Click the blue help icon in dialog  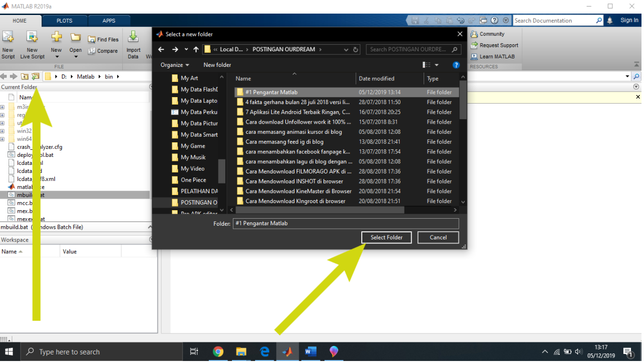456,65
